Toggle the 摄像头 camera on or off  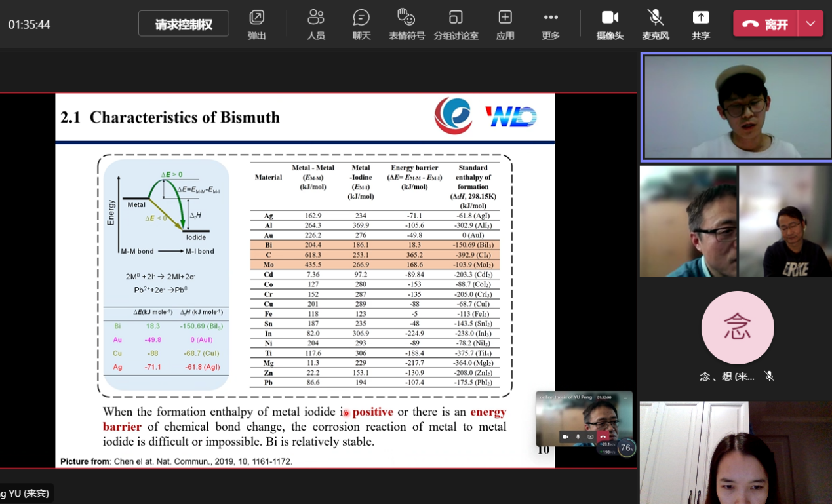[x=610, y=24]
